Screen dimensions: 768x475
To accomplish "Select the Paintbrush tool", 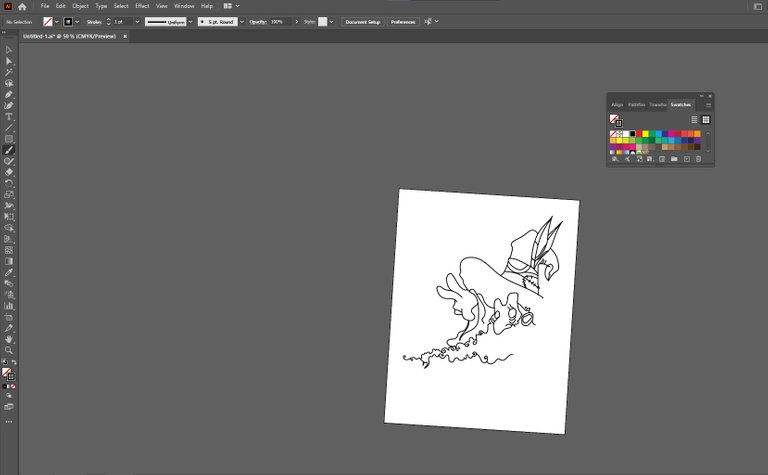I will coord(9,150).
